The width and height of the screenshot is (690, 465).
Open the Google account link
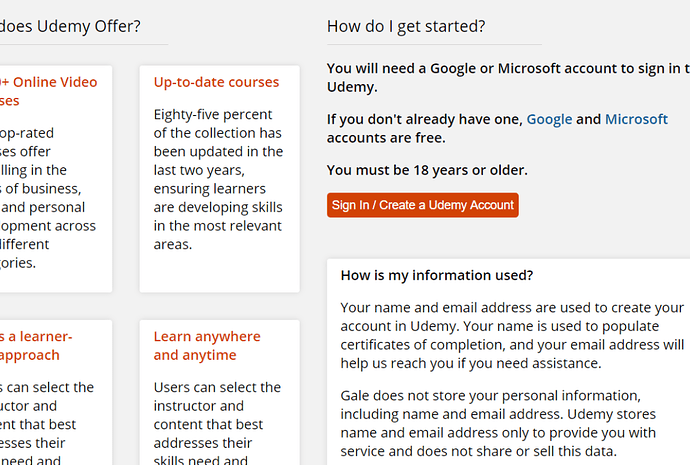coord(549,119)
